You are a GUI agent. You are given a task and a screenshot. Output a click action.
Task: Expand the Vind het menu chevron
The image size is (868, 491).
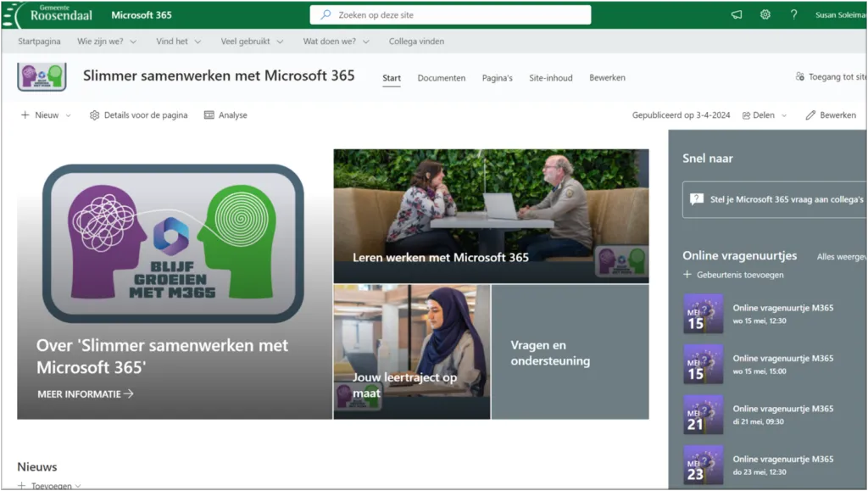click(198, 42)
